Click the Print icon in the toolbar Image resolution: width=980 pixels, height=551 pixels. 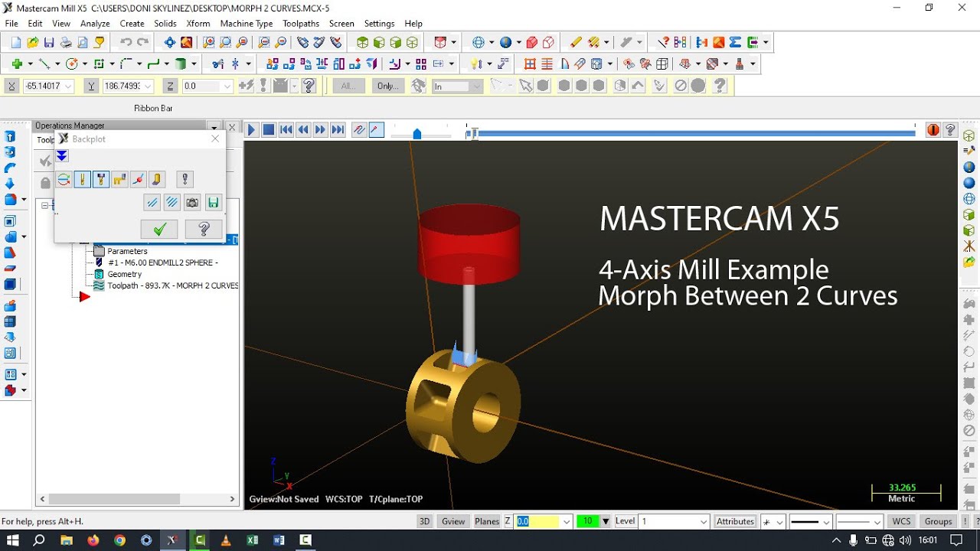(x=66, y=43)
